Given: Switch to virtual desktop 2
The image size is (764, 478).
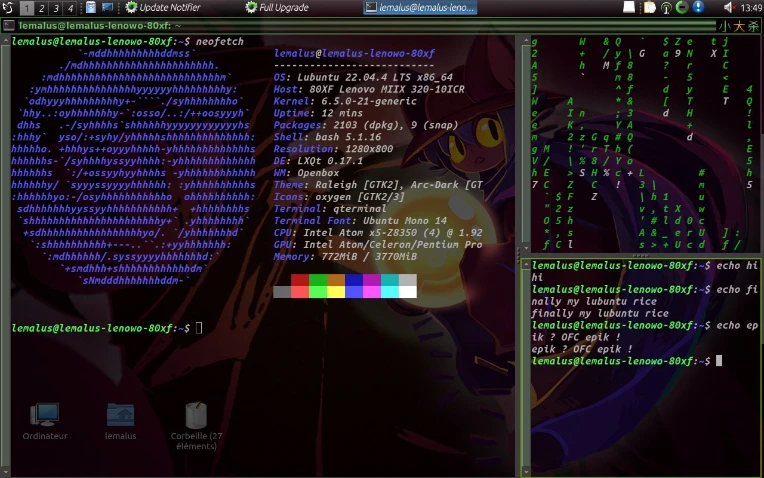Looking at the screenshot, I should 41,8.
